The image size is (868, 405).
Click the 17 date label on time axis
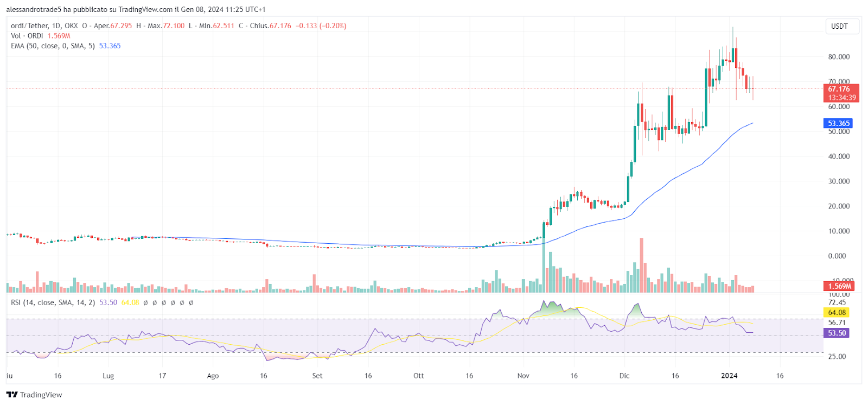(162, 376)
